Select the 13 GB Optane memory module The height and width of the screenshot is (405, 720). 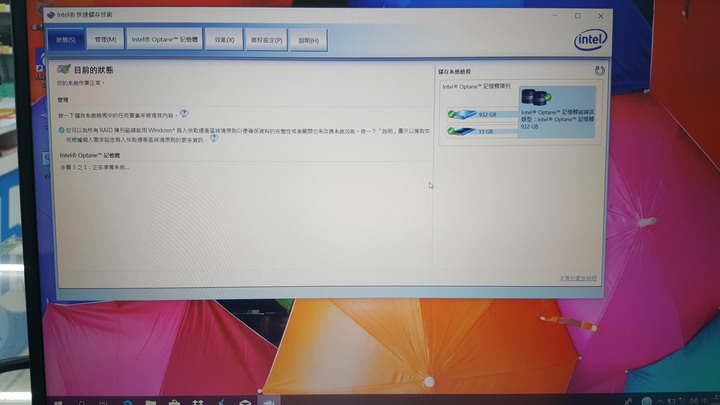coord(482,131)
